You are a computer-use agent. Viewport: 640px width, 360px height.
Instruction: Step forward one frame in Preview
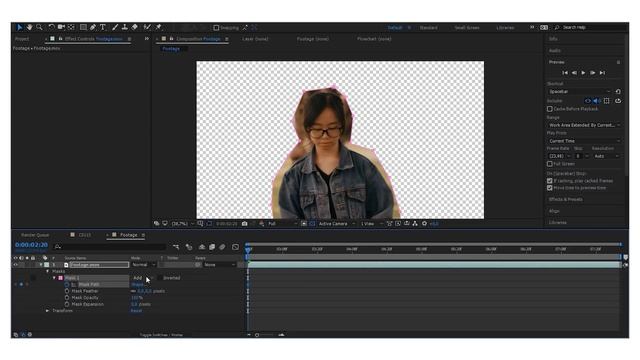[x=593, y=73]
